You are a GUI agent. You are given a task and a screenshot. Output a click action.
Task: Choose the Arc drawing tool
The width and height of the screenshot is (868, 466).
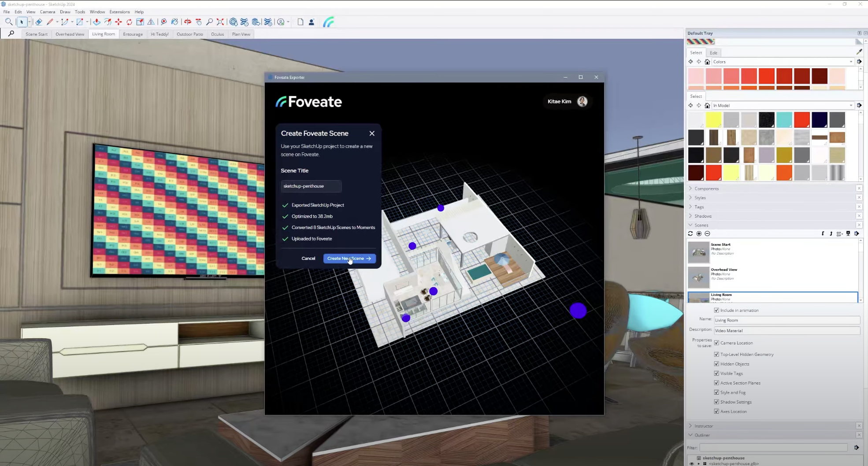65,22
